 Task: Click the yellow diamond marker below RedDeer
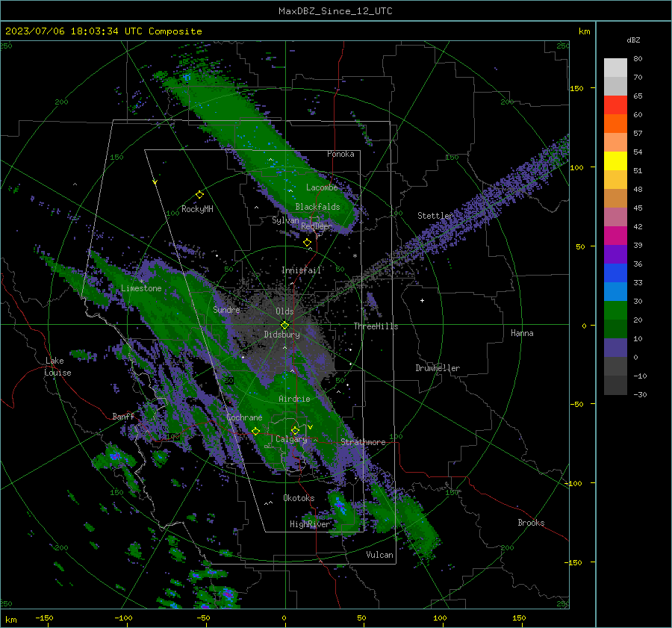[308, 243]
